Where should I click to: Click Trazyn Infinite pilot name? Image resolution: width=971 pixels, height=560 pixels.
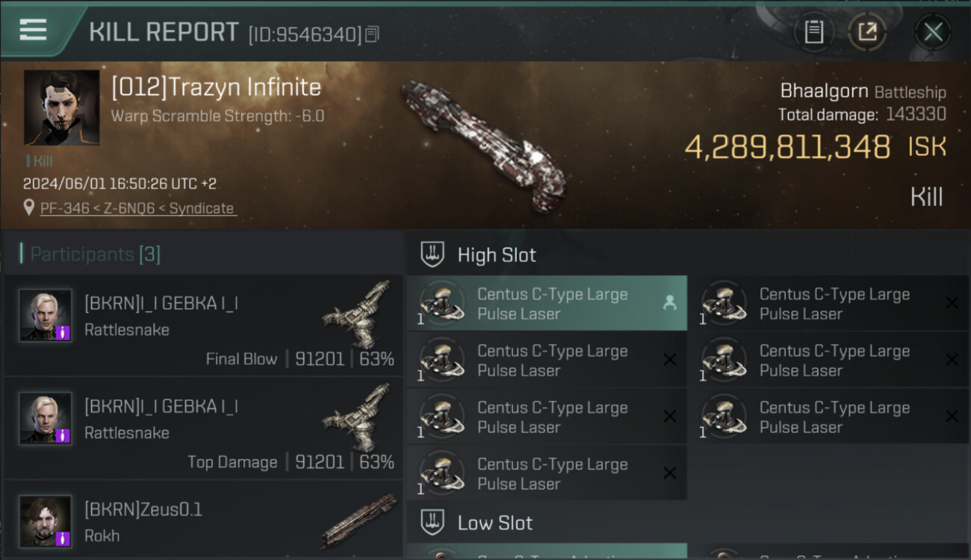[x=216, y=87]
